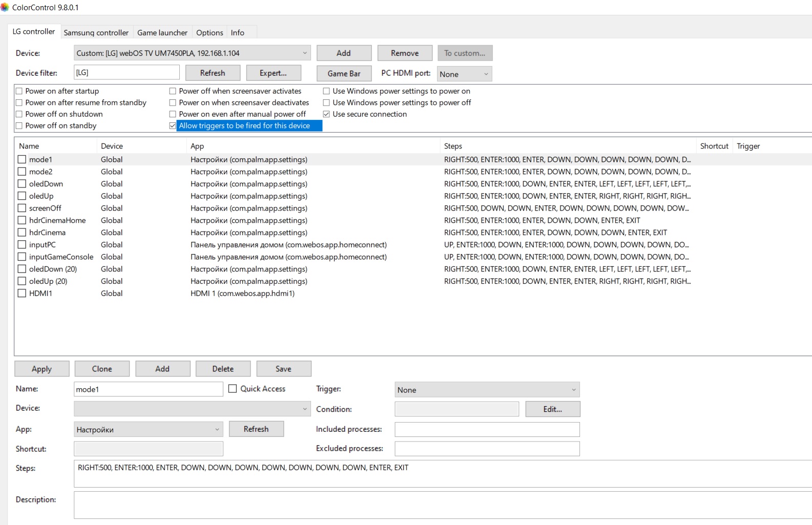This screenshot has height=525, width=812.
Task: Click the Steps column header
Action: tap(453, 146)
